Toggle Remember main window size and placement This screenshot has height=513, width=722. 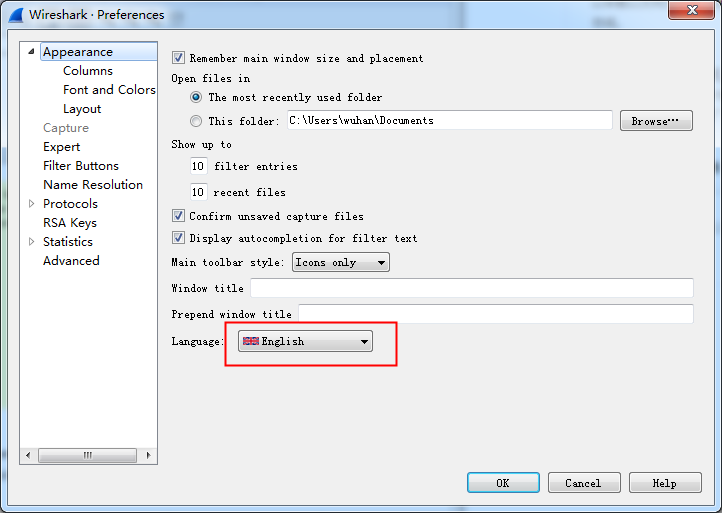pyautogui.click(x=179, y=58)
